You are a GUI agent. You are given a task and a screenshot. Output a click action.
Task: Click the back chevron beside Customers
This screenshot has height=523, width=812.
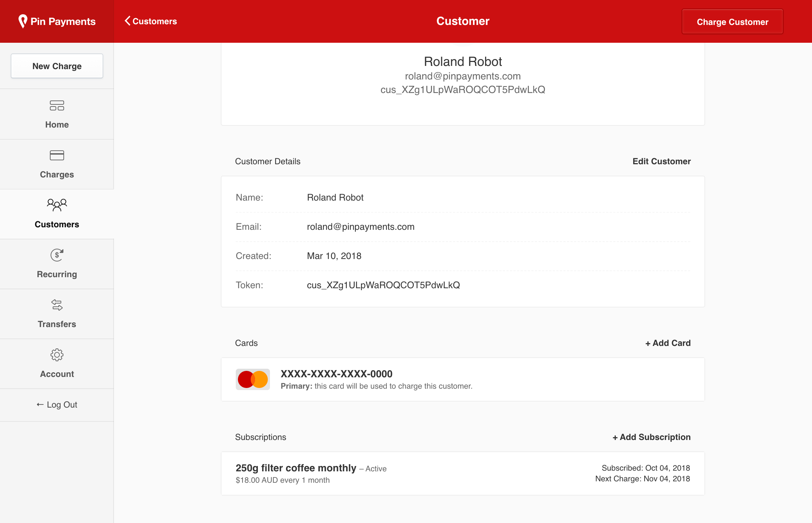point(127,21)
